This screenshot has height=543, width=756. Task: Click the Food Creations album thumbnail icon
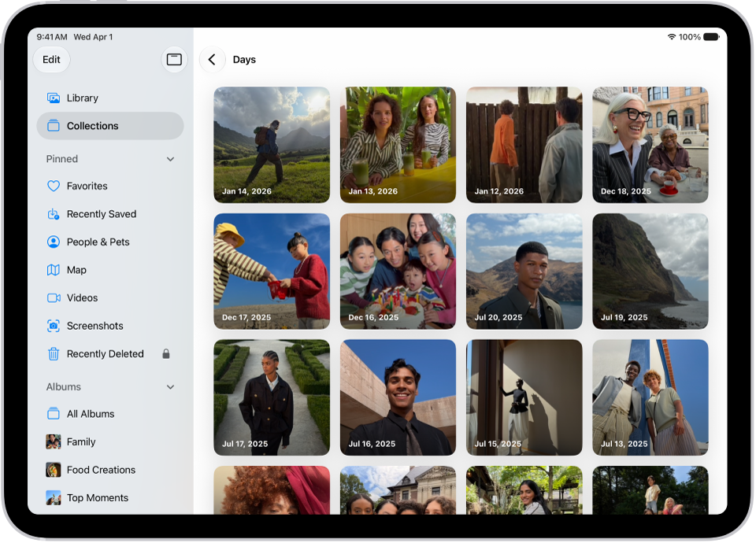(54, 470)
